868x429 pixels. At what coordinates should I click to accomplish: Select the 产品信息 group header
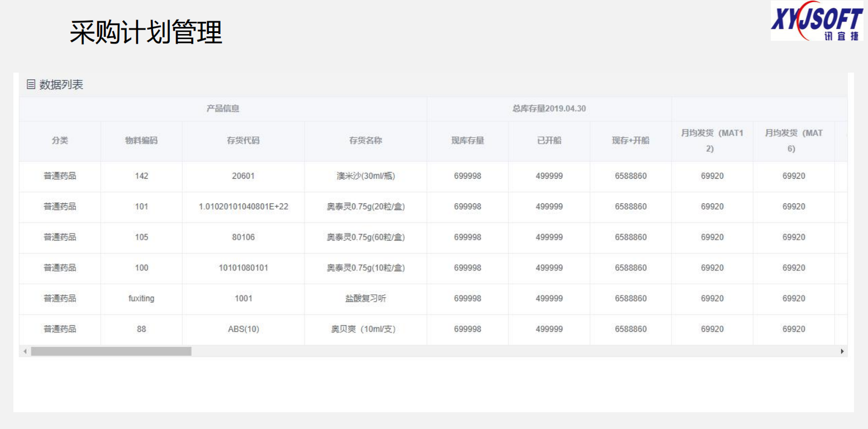click(x=223, y=109)
